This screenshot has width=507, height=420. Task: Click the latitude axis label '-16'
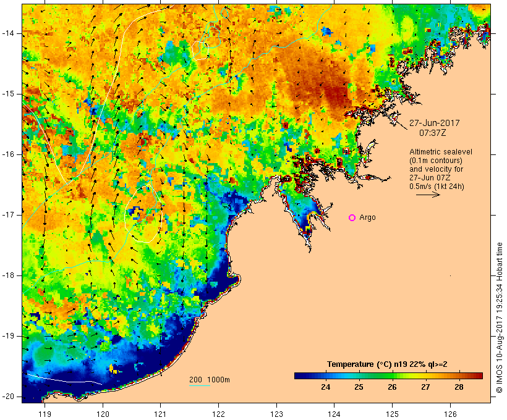pyautogui.click(x=7, y=154)
